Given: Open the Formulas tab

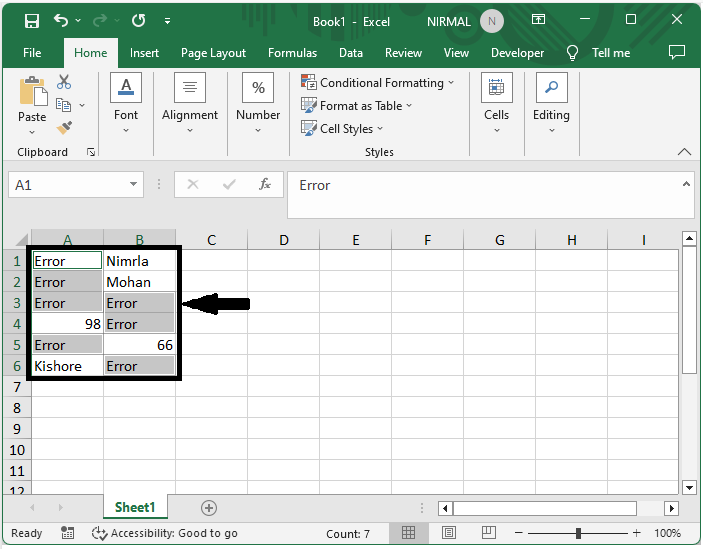Looking at the screenshot, I should click(x=292, y=53).
